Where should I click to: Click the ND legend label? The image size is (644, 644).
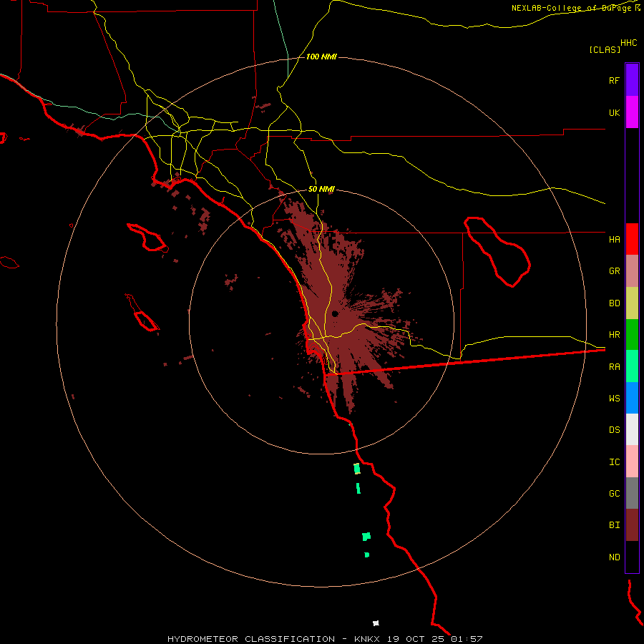pyautogui.click(x=614, y=557)
